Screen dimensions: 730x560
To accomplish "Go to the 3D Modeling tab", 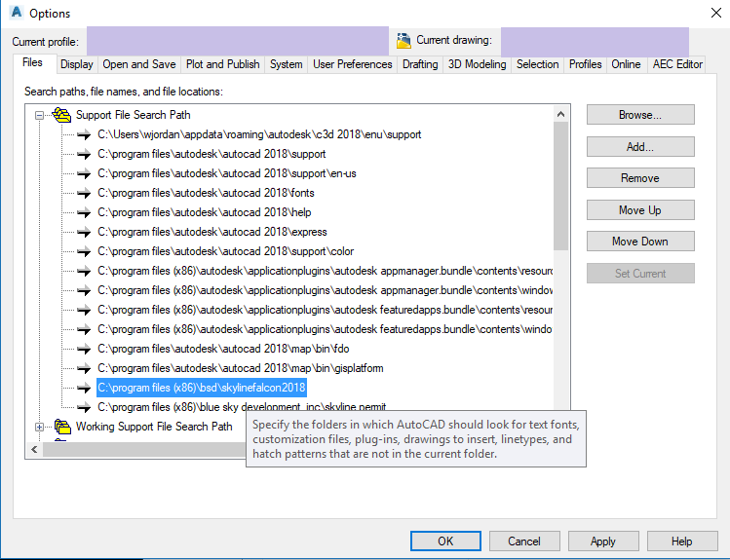I will click(477, 64).
